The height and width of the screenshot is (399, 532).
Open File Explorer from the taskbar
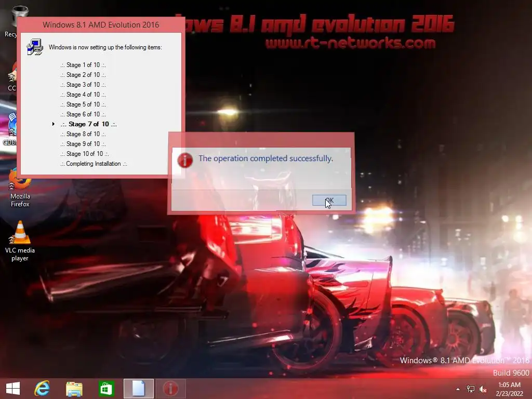(x=74, y=389)
